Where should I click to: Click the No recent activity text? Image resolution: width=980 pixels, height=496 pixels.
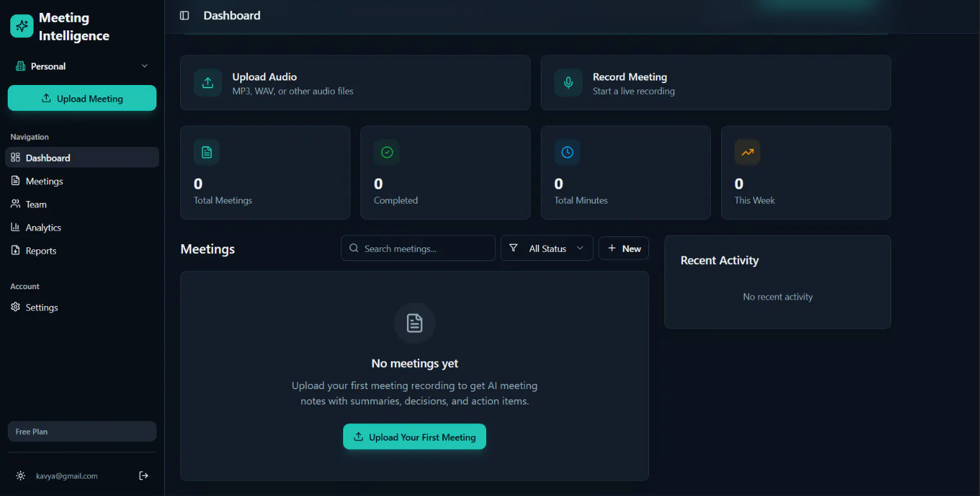click(x=778, y=297)
